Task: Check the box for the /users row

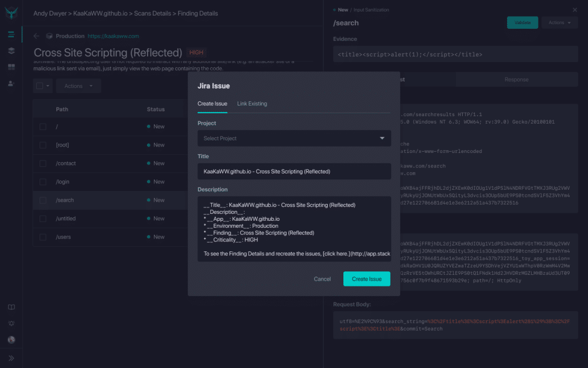Action: click(x=42, y=237)
